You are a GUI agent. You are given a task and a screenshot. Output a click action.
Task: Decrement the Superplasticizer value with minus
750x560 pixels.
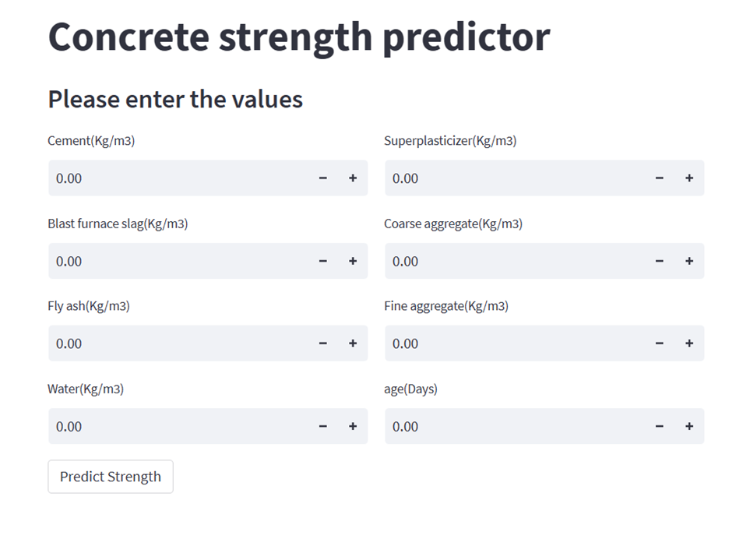point(659,178)
